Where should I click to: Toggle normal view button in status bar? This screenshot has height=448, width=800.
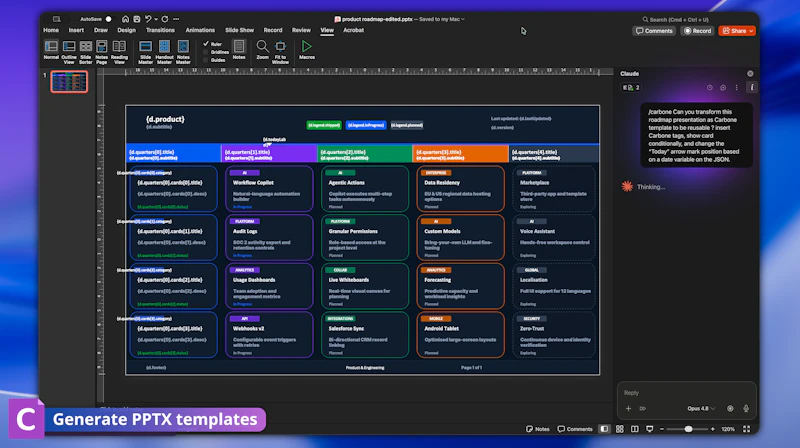[604, 429]
